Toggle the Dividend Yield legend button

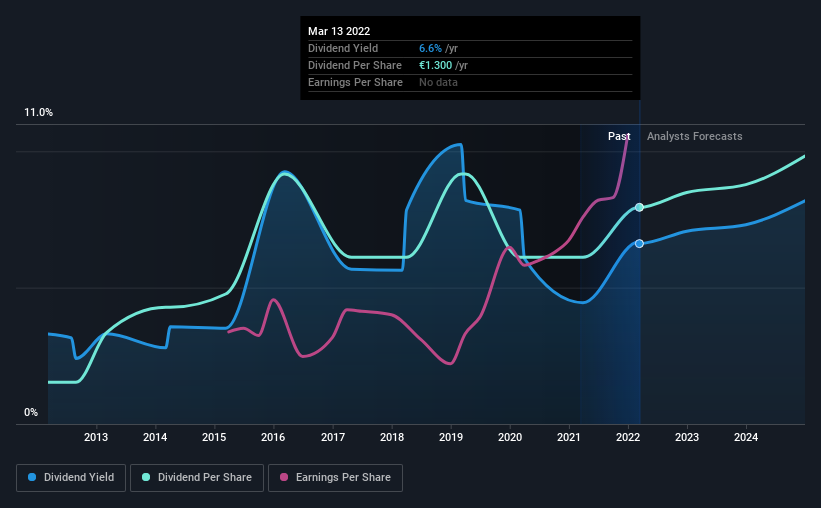71,478
